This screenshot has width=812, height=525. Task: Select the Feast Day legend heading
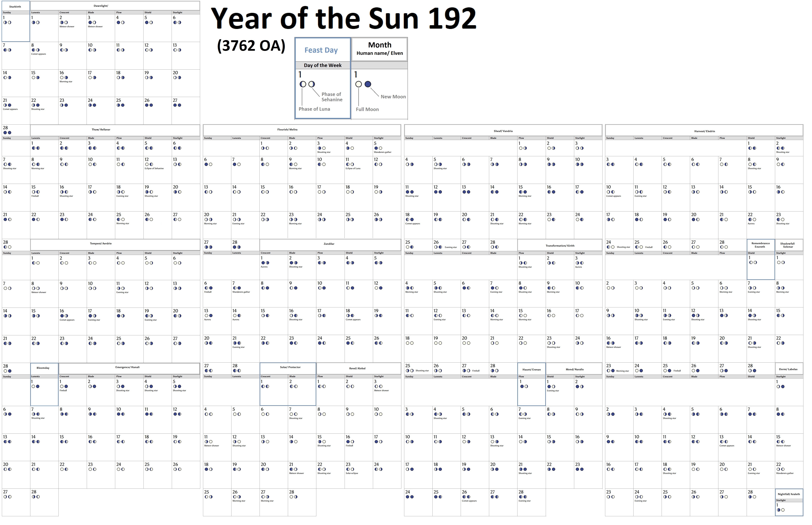pyautogui.click(x=321, y=50)
